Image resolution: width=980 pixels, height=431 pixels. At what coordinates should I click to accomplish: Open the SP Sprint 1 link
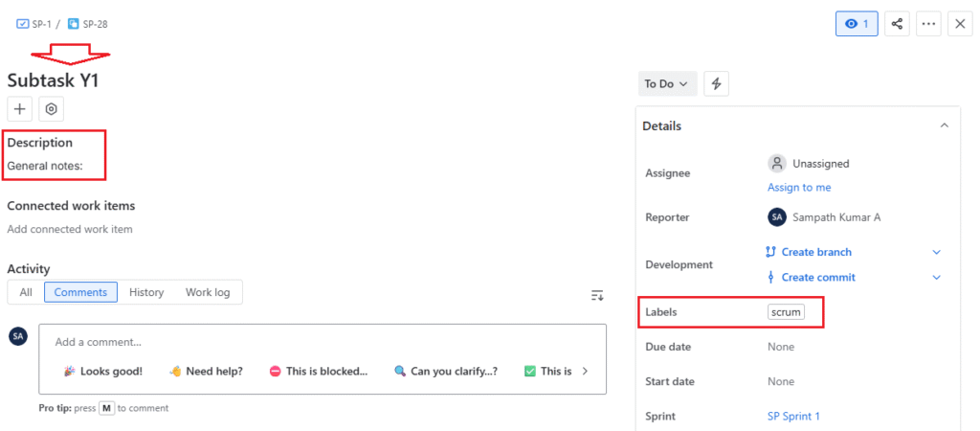point(793,416)
